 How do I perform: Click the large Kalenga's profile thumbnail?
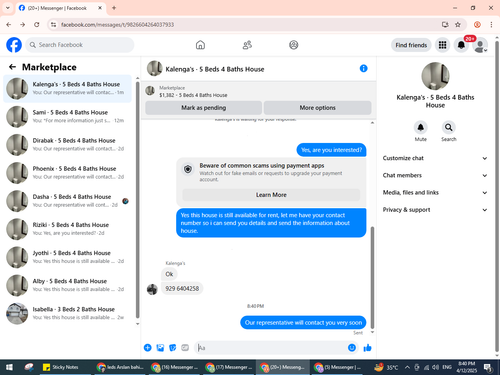pyautogui.click(x=435, y=76)
